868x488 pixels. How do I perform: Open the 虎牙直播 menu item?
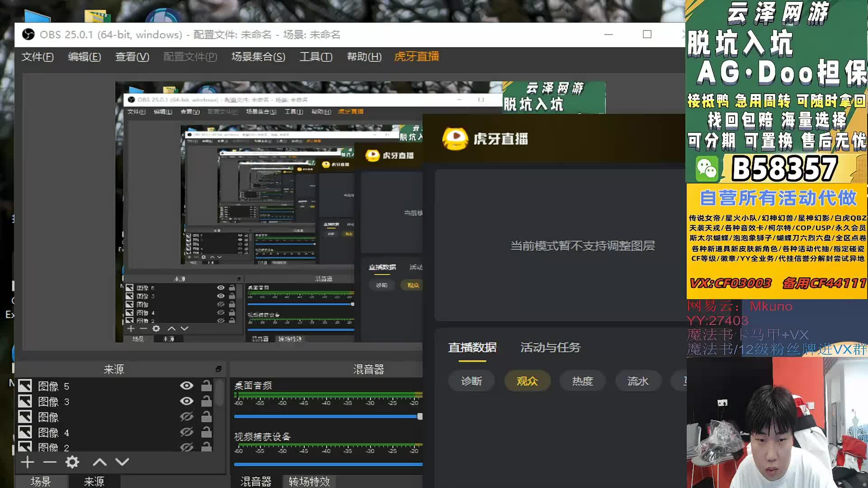416,56
